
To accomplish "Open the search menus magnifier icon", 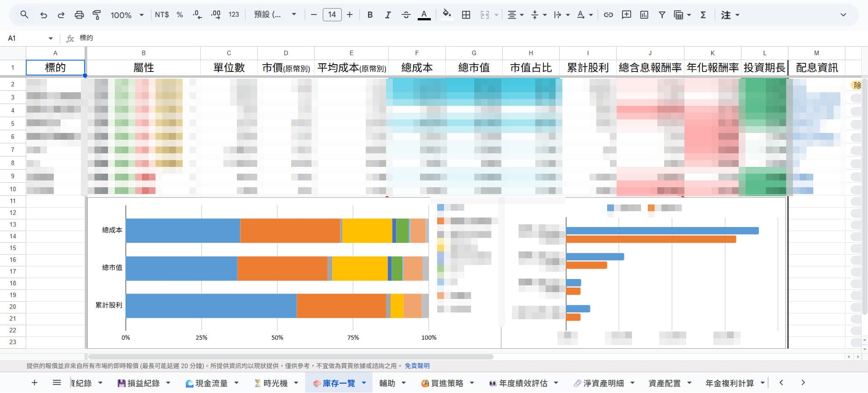I will click(x=24, y=15).
